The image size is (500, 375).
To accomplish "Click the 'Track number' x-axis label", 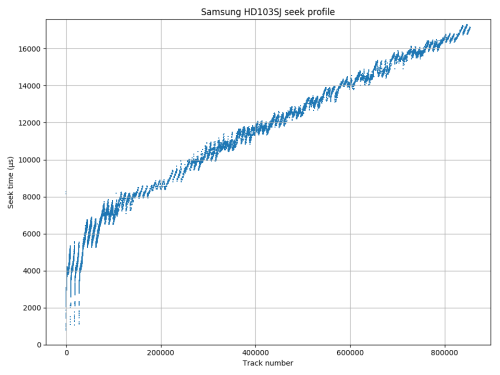I will tap(268, 363).
